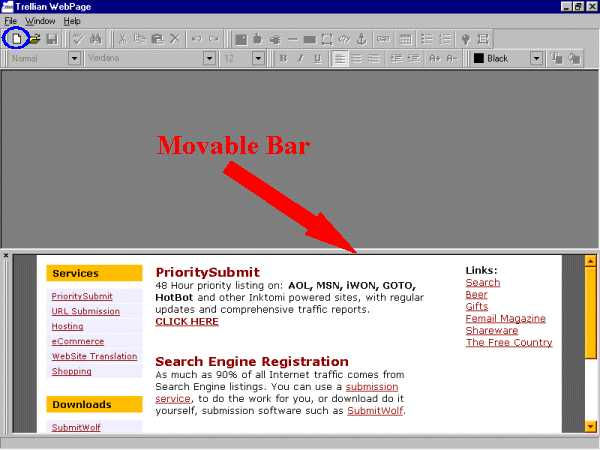This screenshot has width=600, height=450.
Task: Open the Hosting link
Action: (67, 326)
